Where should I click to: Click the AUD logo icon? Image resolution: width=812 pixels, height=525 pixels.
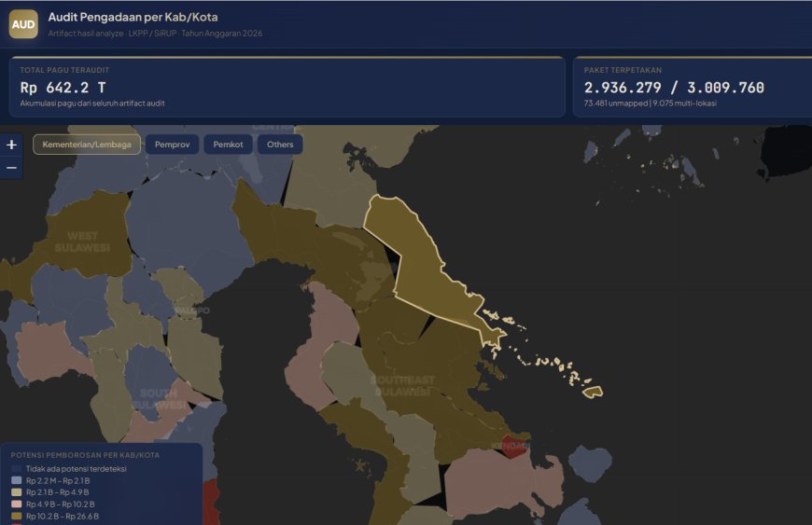pos(23,24)
